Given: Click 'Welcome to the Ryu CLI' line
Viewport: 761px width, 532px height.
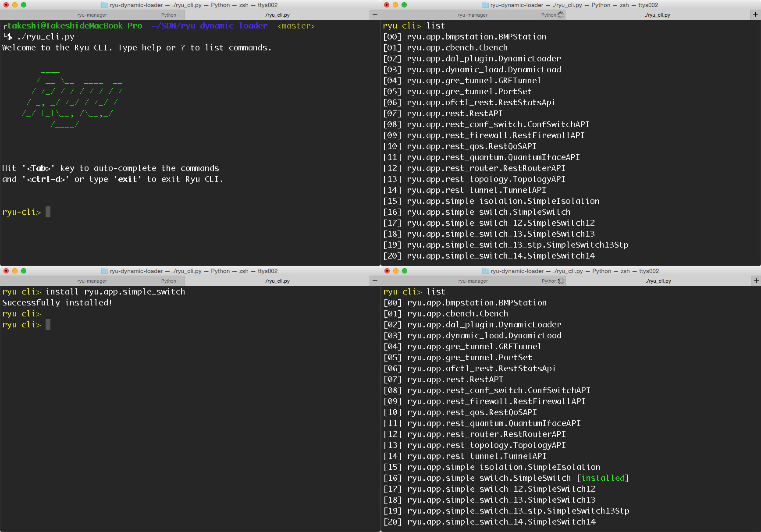Looking at the screenshot, I should click(137, 48).
